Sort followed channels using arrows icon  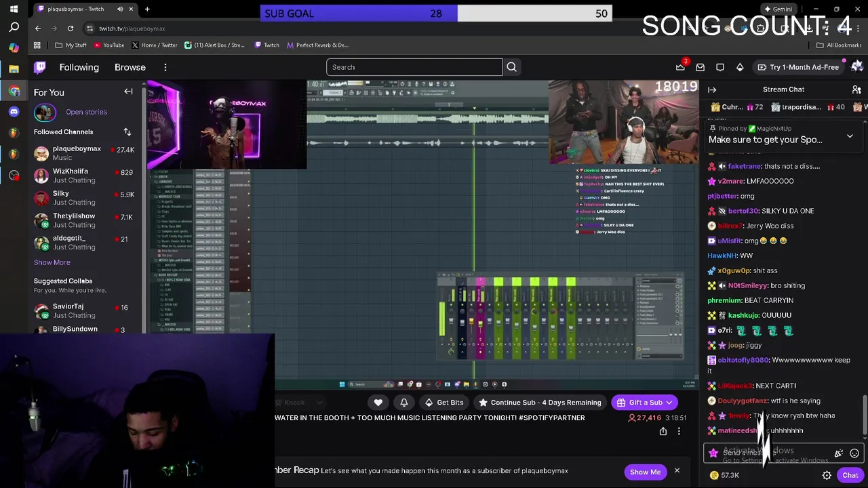tap(127, 131)
